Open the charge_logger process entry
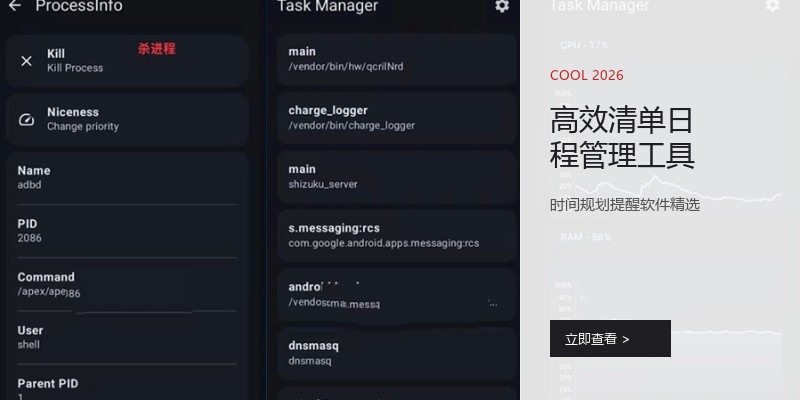Screen dimensions: 800x400 [x=397, y=118]
